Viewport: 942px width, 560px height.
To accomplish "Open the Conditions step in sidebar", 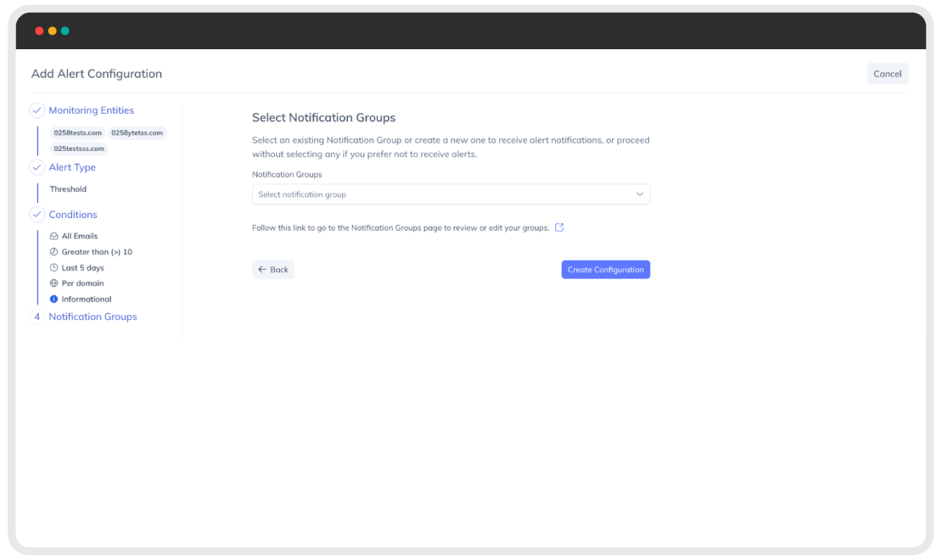I will pos(73,215).
